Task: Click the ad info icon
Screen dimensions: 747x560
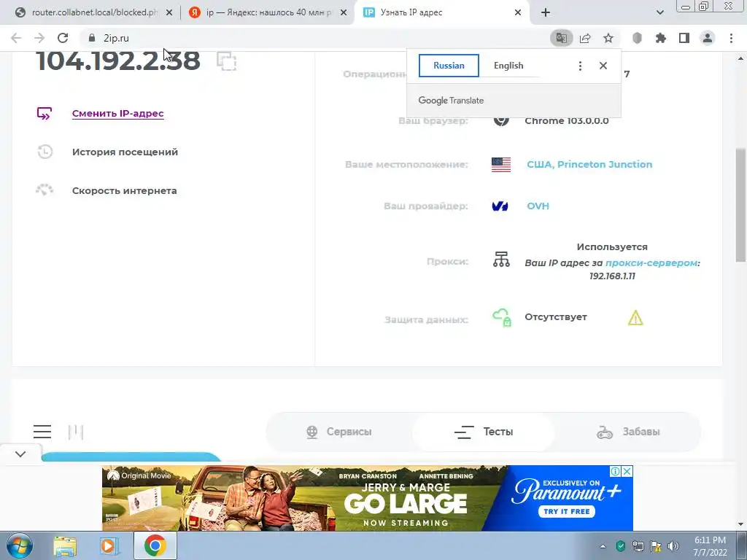Action: click(x=615, y=472)
